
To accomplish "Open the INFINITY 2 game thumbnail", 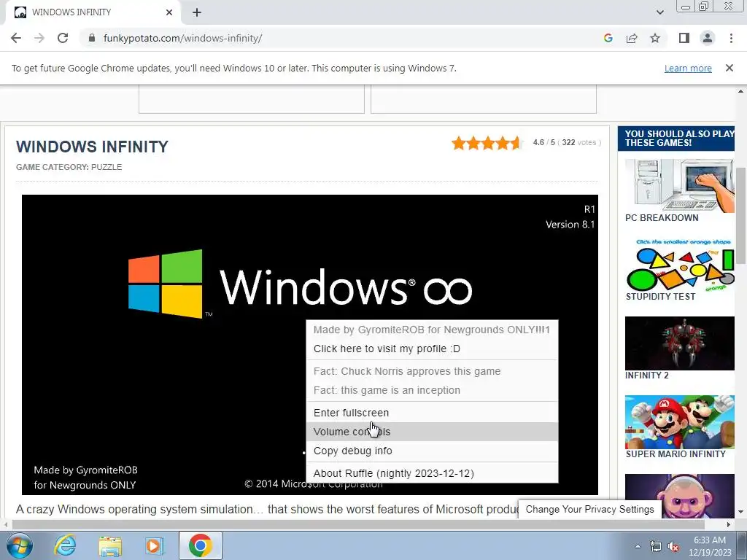I will pyautogui.click(x=679, y=343).
